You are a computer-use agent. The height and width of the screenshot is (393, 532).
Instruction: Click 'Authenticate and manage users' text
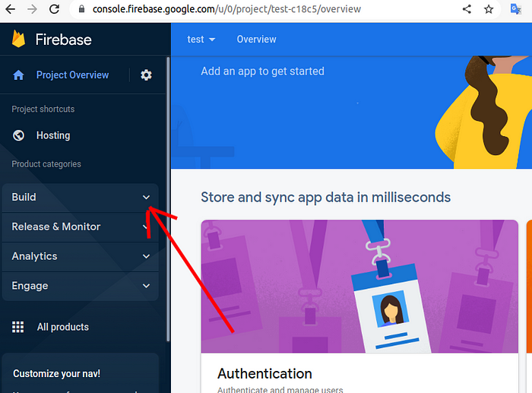280,390
